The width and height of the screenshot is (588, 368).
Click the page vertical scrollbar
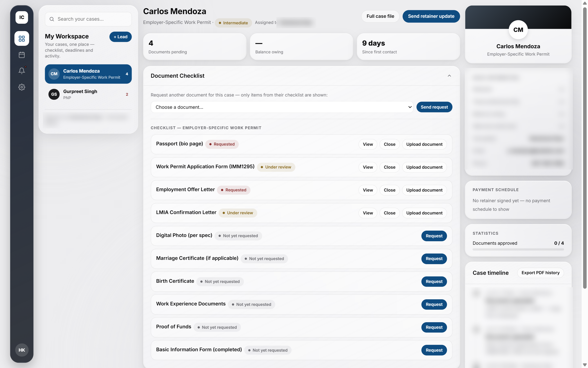click(x=585, y=148)
